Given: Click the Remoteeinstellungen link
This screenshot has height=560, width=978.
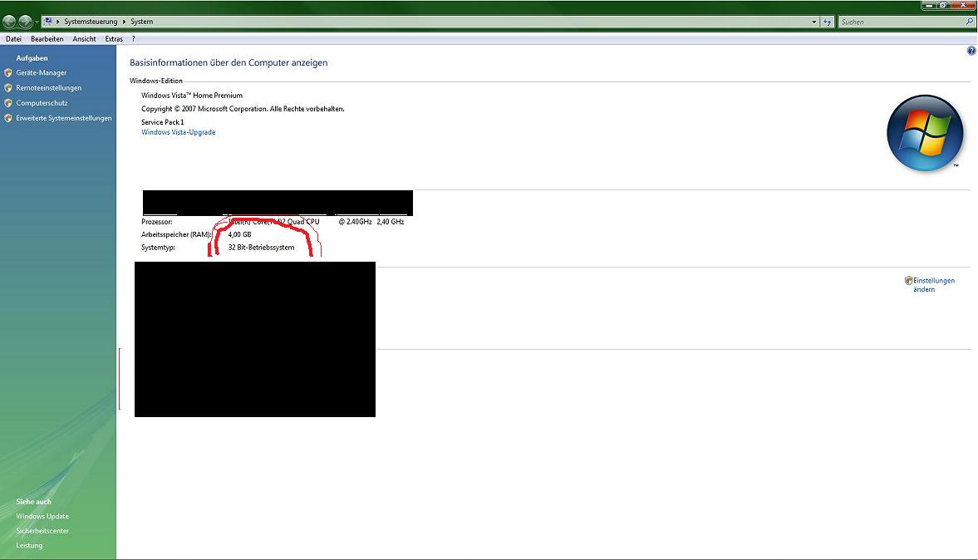Looking at the screenshot, I should point(48,88).
